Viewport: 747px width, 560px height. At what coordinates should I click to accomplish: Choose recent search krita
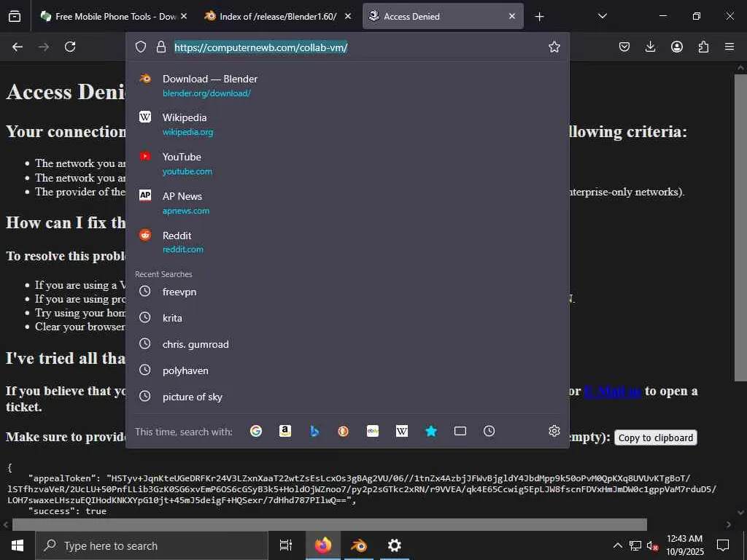click(x=348, y=318)
